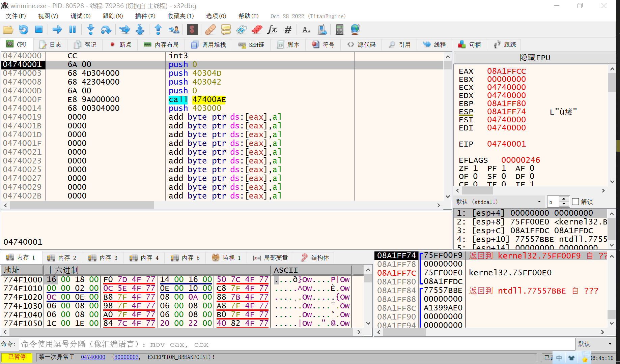This screenshot has width=620, height=364.
Task: Switch to the 符号 symbols tab
Action: pyautogui.click(x=323, y=44)
